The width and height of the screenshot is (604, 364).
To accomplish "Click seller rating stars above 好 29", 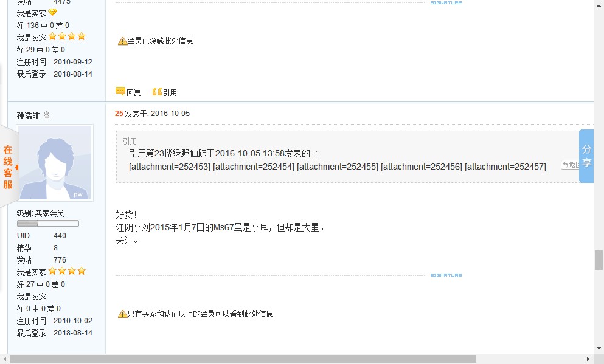I will click(x=67, y=37).
